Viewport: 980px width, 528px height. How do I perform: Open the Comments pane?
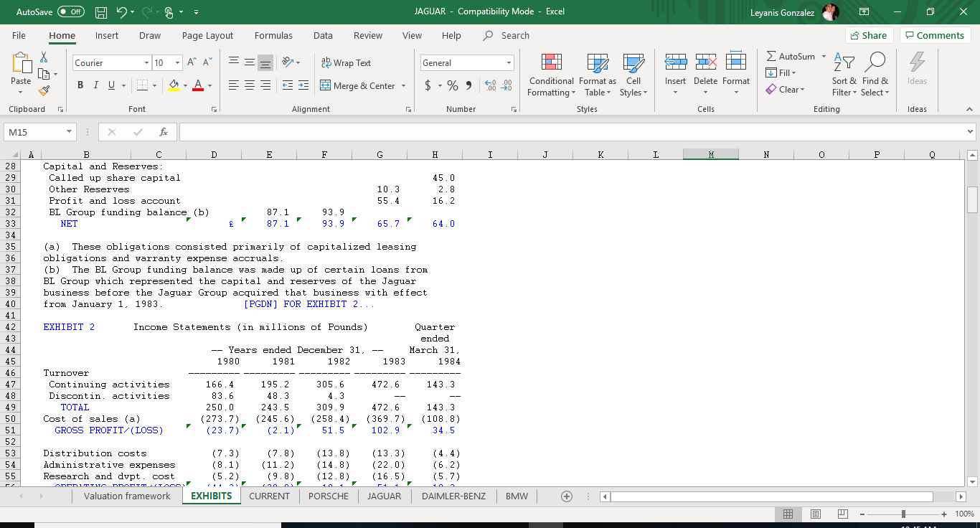pyautogui.click(x=936, y=35)
